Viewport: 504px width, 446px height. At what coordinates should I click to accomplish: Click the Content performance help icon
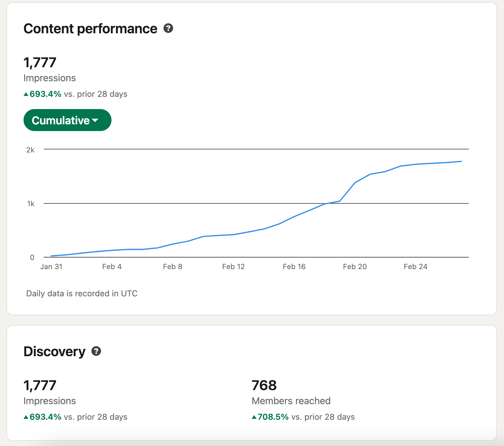point(168,28)
